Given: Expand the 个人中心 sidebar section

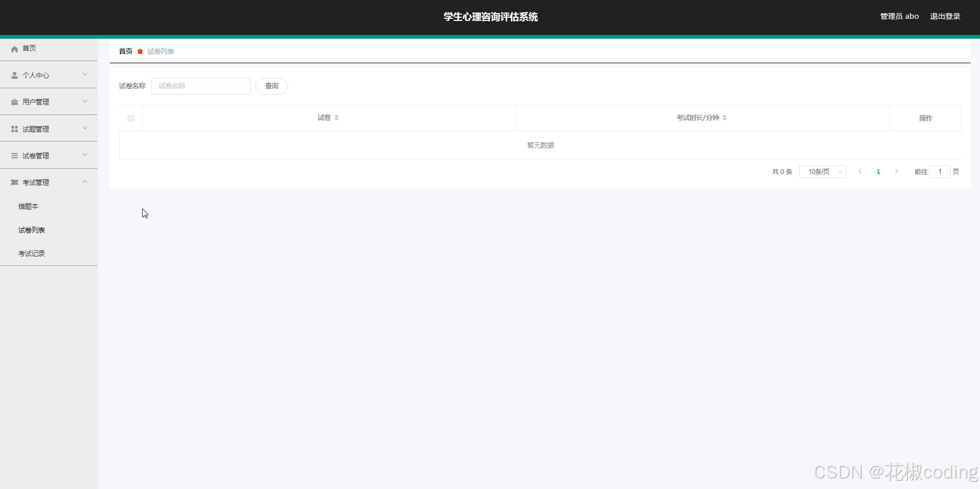Looking at the screenshot, I should tap(85, 75).
